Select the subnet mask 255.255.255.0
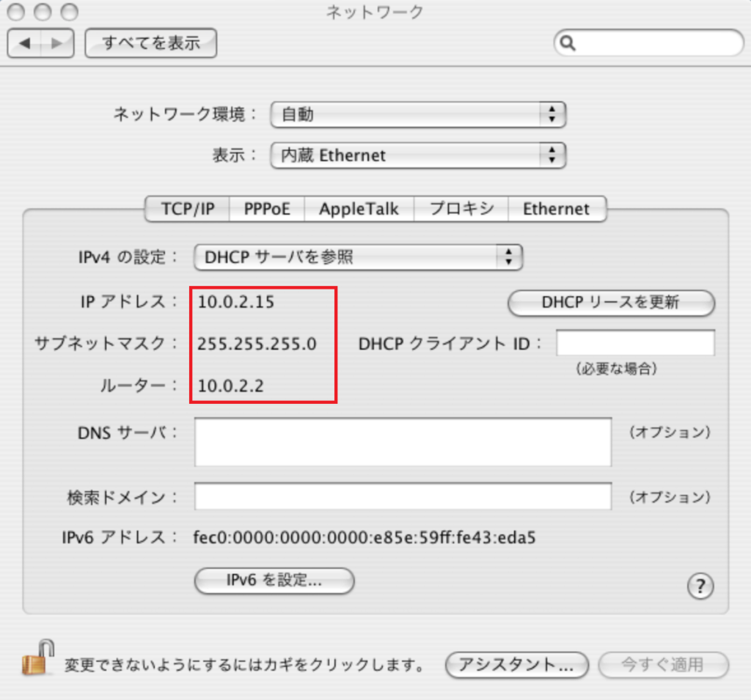This screenshot has width=751, height=700. click(257, 344)
